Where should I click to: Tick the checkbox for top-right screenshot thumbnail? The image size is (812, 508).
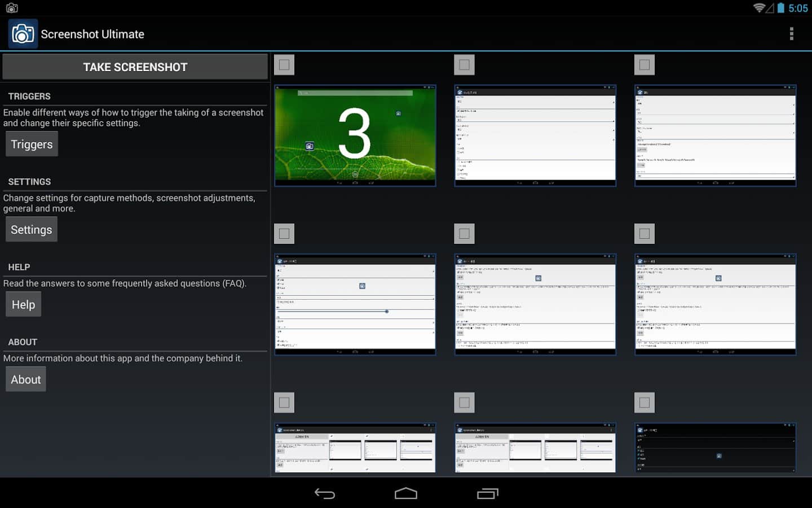pyautogui.click(x=645, y=65)
